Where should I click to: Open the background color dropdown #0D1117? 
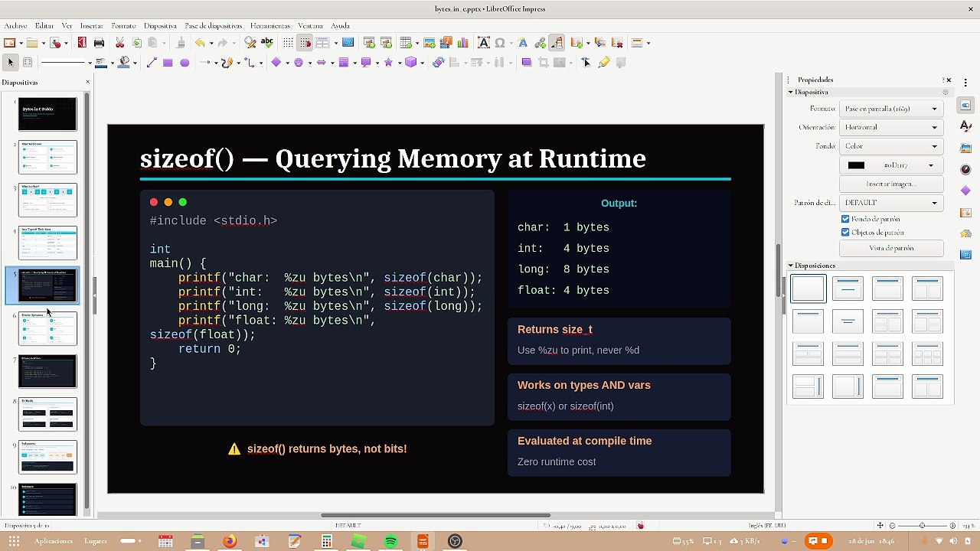click(x=891, y=165)
